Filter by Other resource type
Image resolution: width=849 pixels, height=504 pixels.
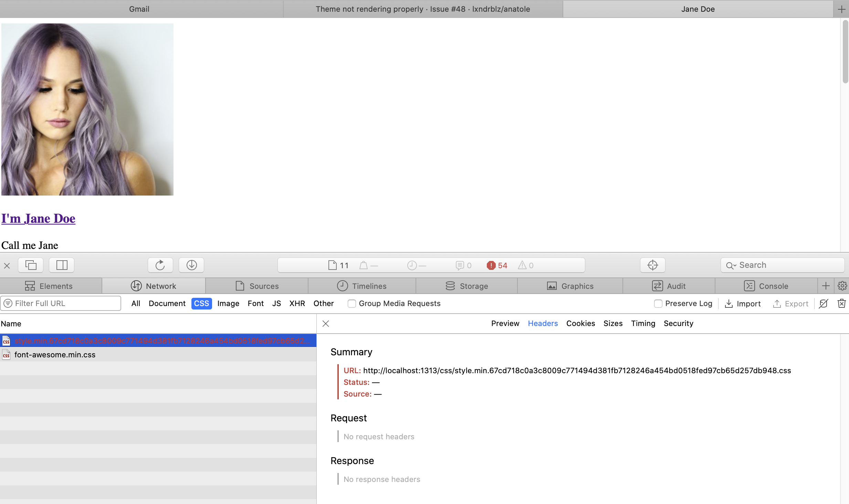coord(324,304)
